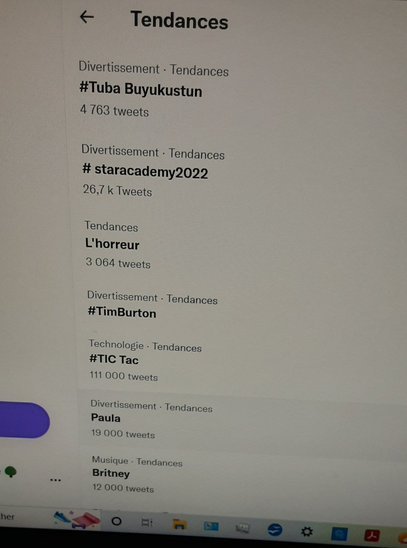Launch File Explorer folder icon
The width and height of the screenshot is (407, 548).
tap(179, 524)
